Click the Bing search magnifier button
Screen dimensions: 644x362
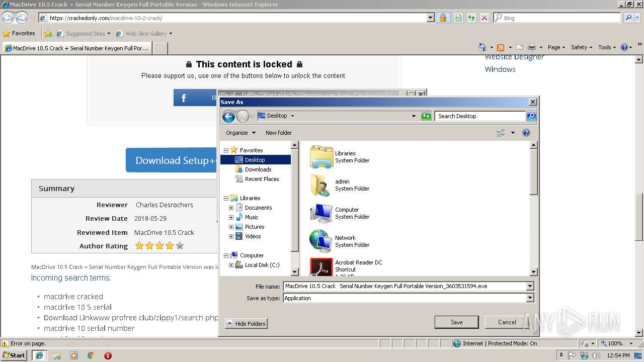(628, 18)
